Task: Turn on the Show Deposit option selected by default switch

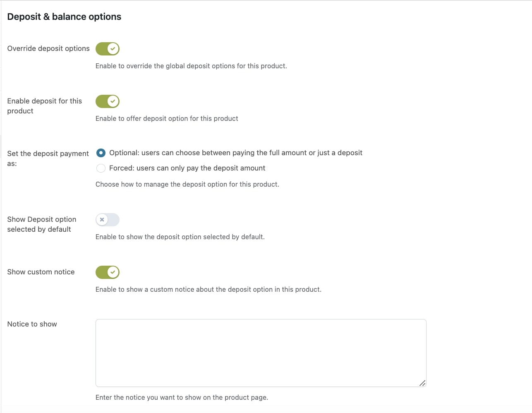Action: [x=108, y=220]
